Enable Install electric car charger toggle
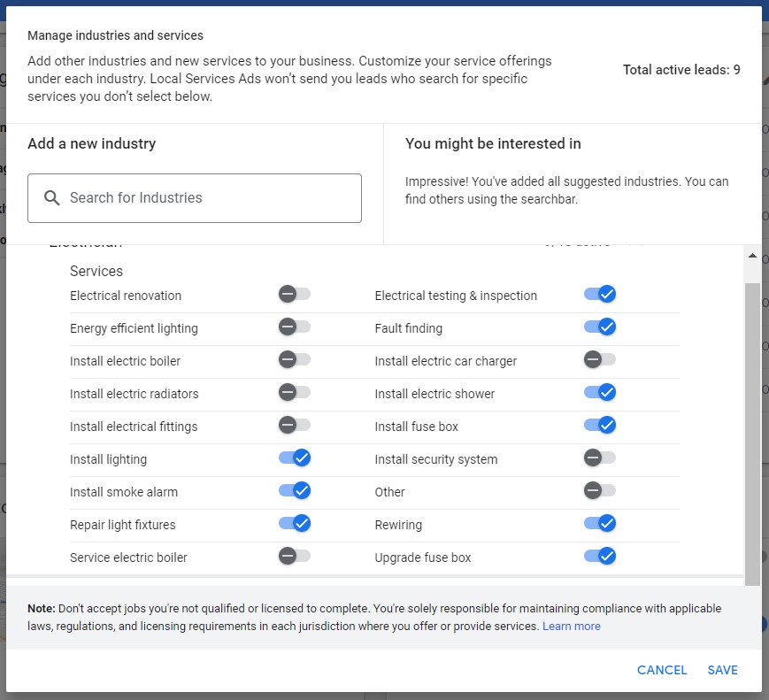The width and height of the screenshot is (769, 700). (x=600, y=360)
